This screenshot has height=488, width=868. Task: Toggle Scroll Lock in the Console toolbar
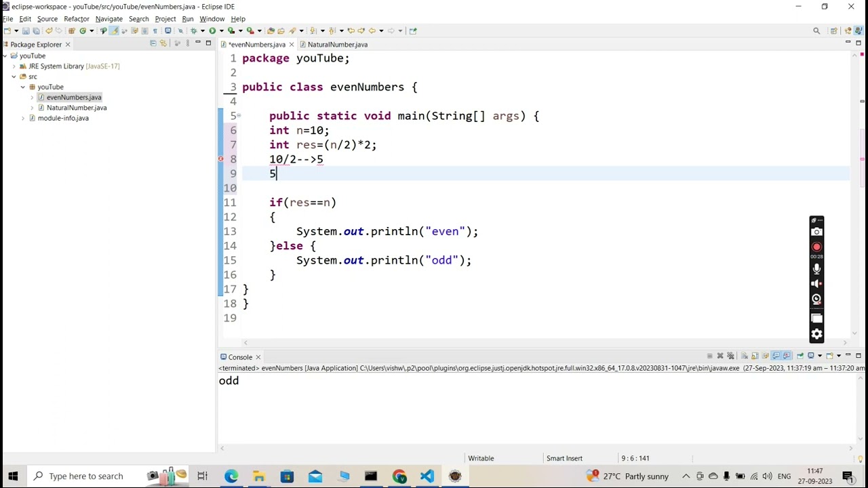[755, 356]
